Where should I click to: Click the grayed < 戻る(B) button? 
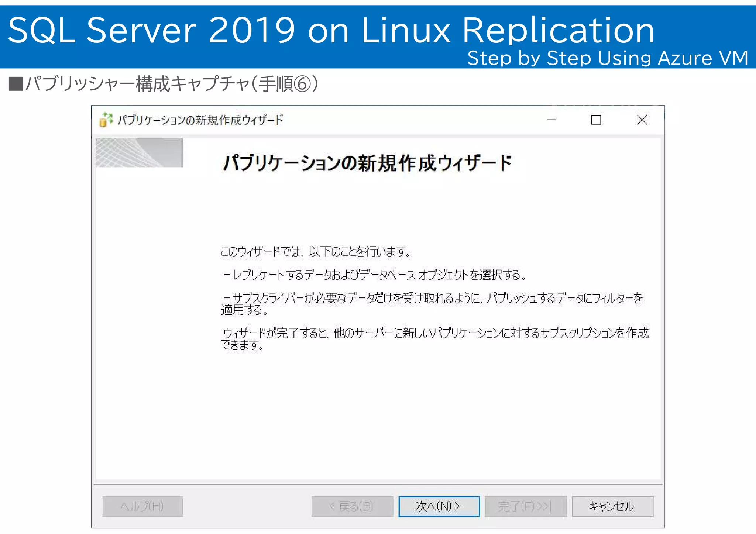pyautogui.click(x=352, y=506)
